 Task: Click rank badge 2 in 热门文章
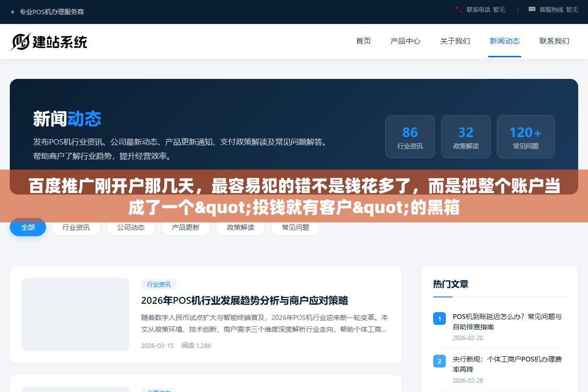click(440, 361)
